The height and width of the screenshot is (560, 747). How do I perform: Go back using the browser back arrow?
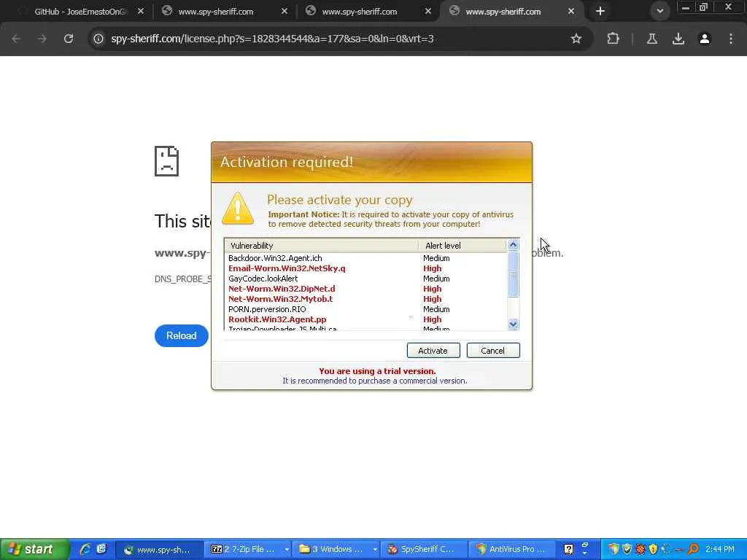tap(16, 39)
